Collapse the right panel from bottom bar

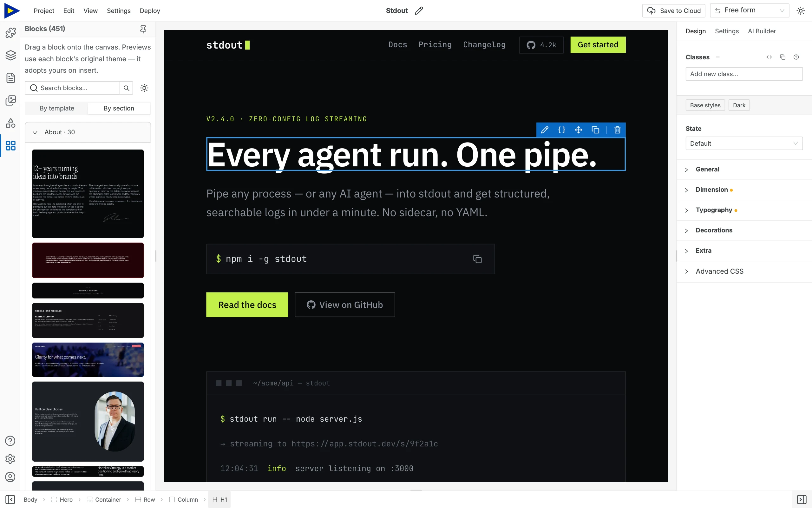[802, 499]
